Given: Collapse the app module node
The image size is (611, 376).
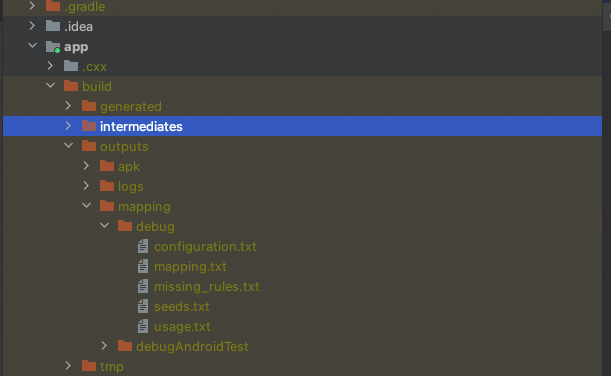Looking at the screenshot, I should pyautogui.click(x=33, y=46).
